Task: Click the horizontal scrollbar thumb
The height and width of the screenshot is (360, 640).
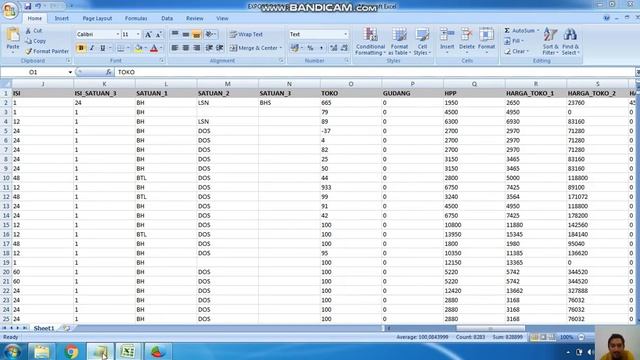Action: pyautogui.click(x=491, y=328)
